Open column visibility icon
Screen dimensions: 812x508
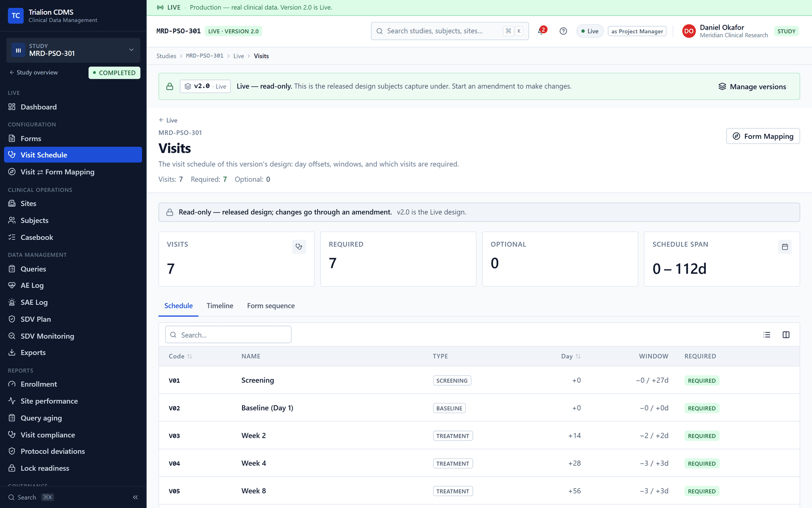(786, 335)
